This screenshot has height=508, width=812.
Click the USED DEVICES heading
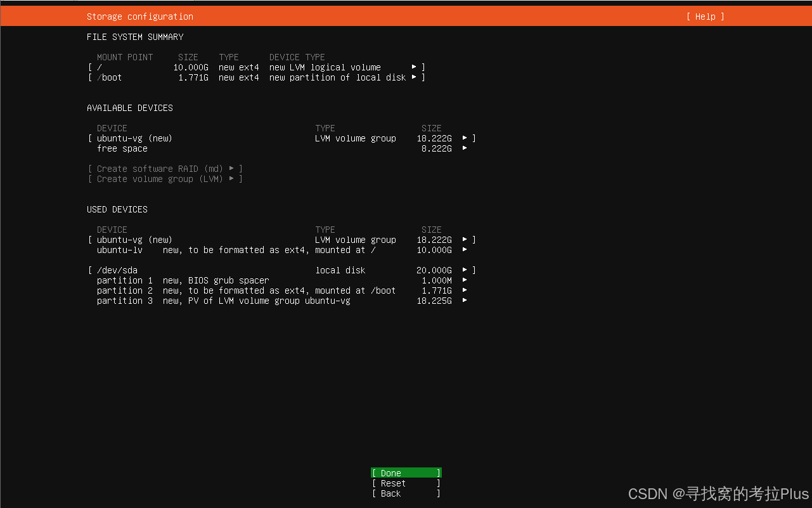point(117,209)
